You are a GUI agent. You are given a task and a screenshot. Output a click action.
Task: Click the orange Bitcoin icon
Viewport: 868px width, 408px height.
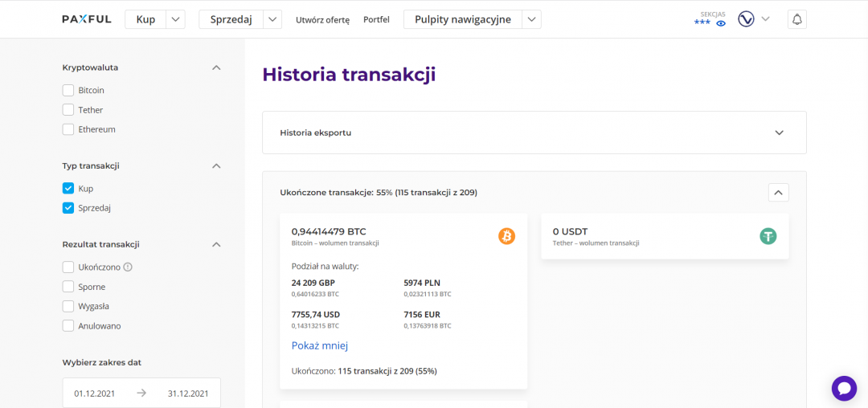point(506,235)
